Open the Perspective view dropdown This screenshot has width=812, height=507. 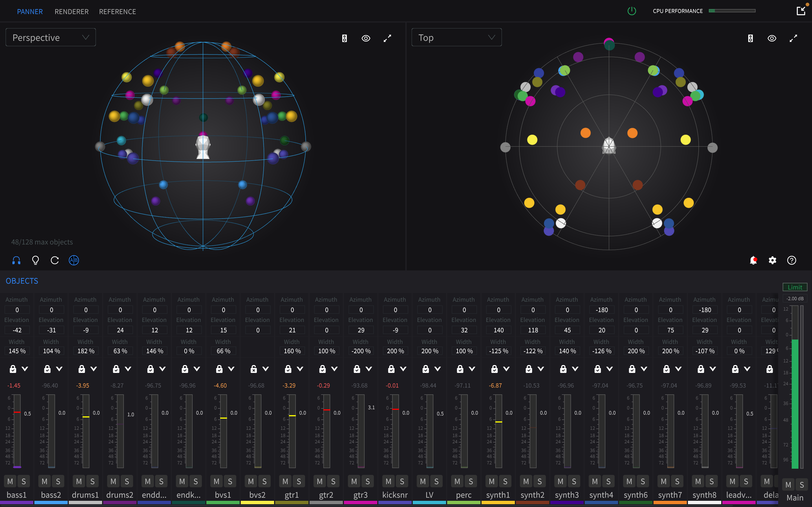click(51, 37)
